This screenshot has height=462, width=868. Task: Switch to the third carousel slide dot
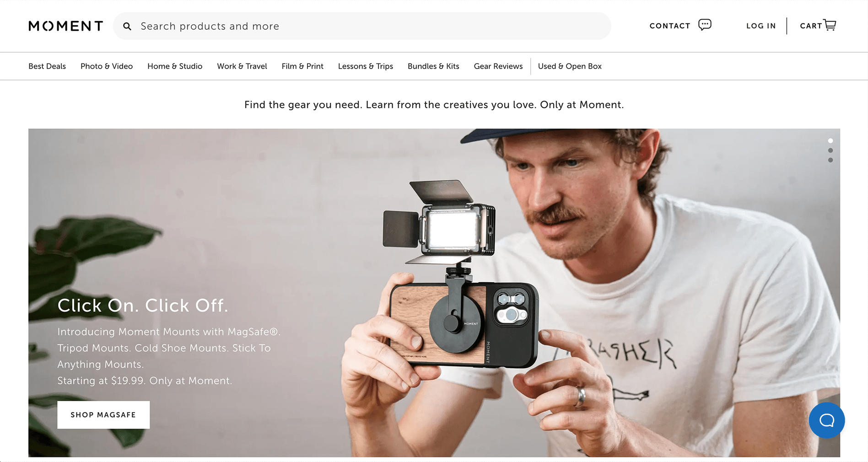click(x=830, y=160)
